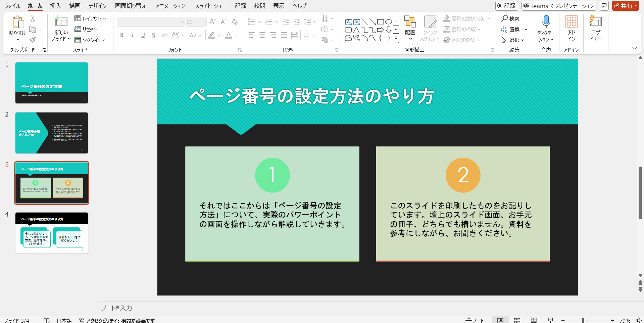This screenshot has height=323, width=644.
Task: Click the リセット reset button
Action: [x=86, y=29]
